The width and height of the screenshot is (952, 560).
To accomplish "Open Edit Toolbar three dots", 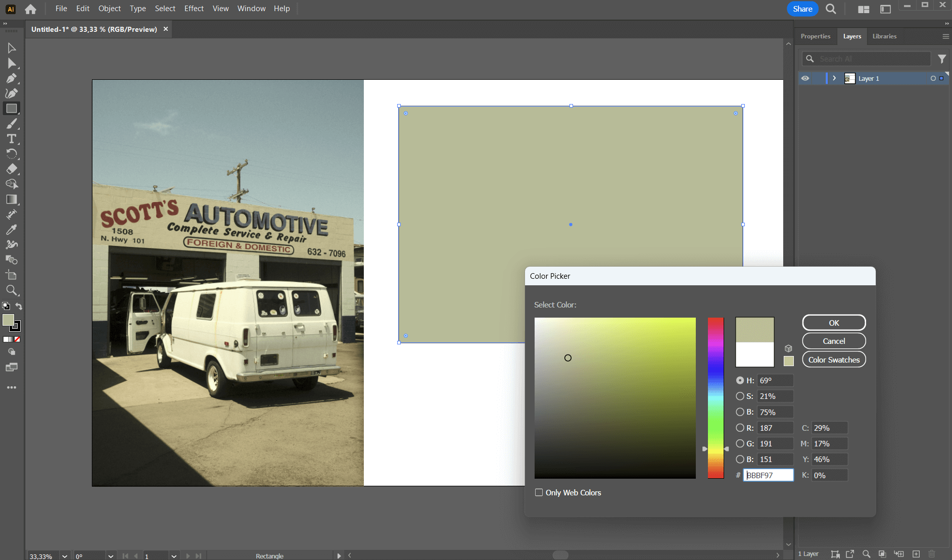I will (x=12, y=387).
